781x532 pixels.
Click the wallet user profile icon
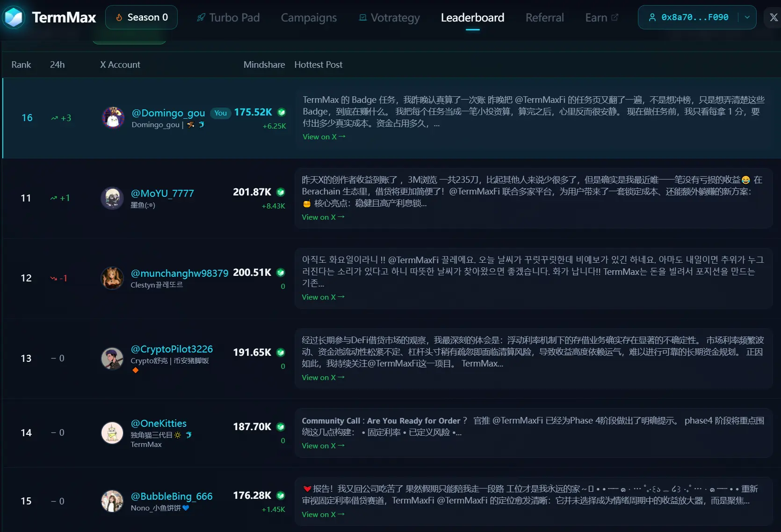click(x=652, y=17)
